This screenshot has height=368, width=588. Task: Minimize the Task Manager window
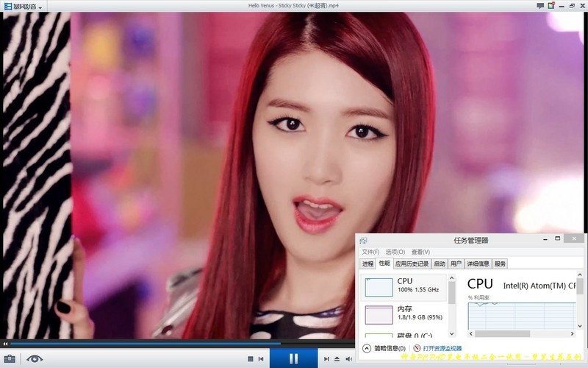[545, 238]
